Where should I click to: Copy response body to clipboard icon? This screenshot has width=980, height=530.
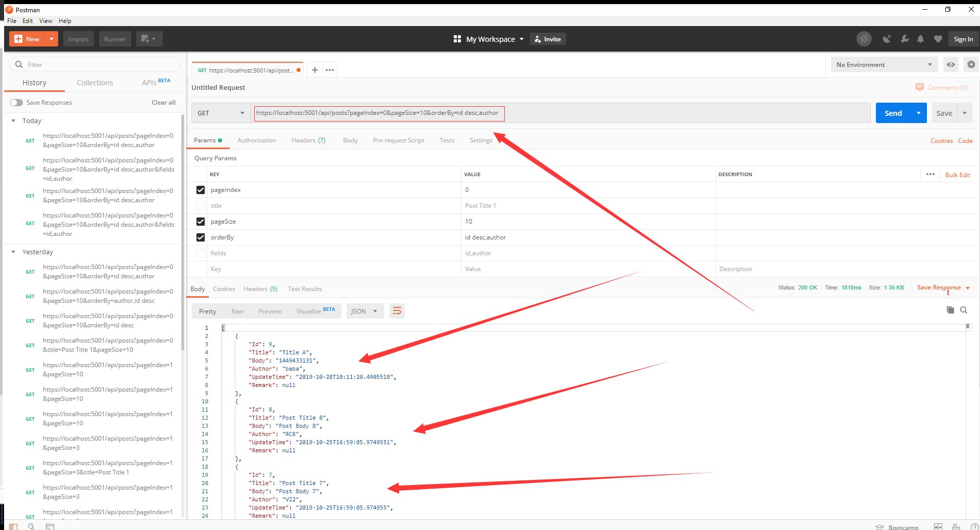[950, 310]
